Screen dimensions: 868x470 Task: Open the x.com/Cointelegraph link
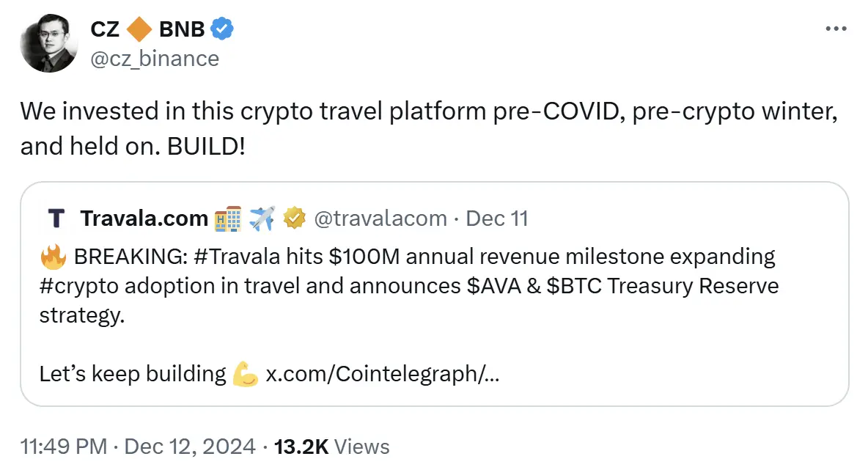pyautogui.click(x=382, y=375)
